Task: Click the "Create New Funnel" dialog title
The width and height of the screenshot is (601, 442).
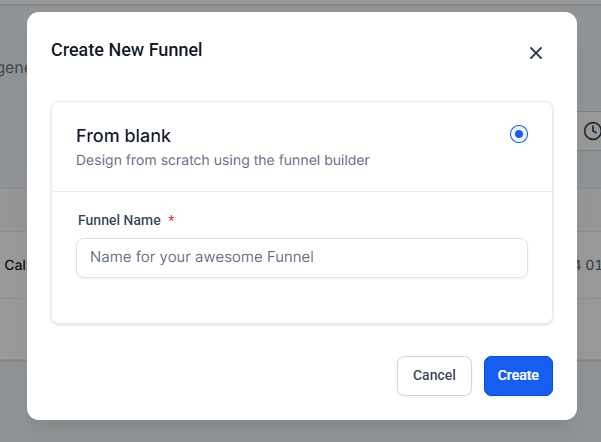Action: pos(126,49)
